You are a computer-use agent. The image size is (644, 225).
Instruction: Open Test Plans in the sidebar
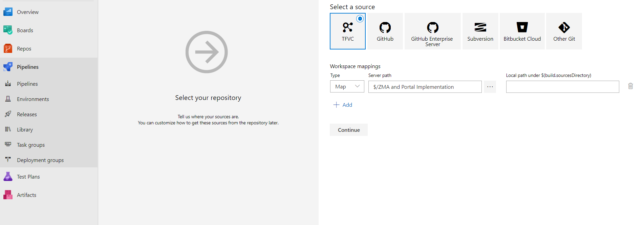[28, 177]
